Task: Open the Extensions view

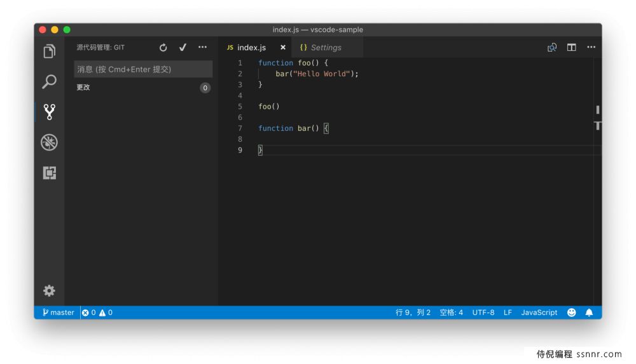Action: [x=49, y=173]
